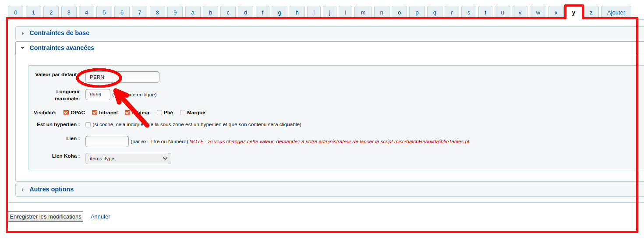644x247 pixels.
Task: Open subfield tab l
Action: tap(345, 12)
